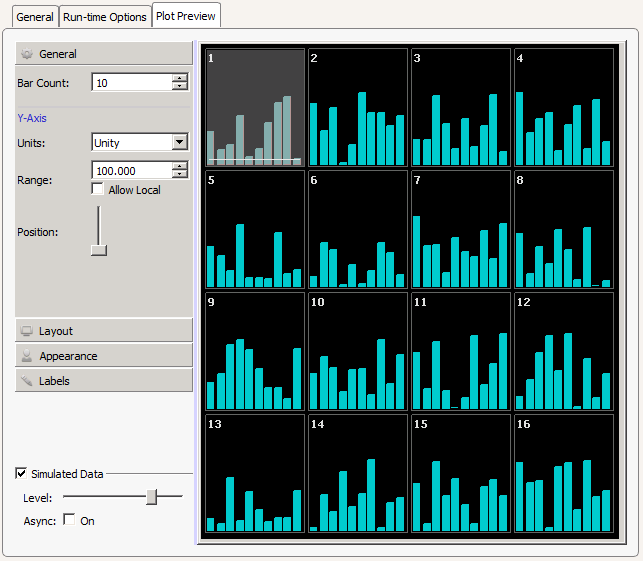This screenshot has width=643, height=561.
Task: Collapse the General section header
Action: (x=104, y=53)
